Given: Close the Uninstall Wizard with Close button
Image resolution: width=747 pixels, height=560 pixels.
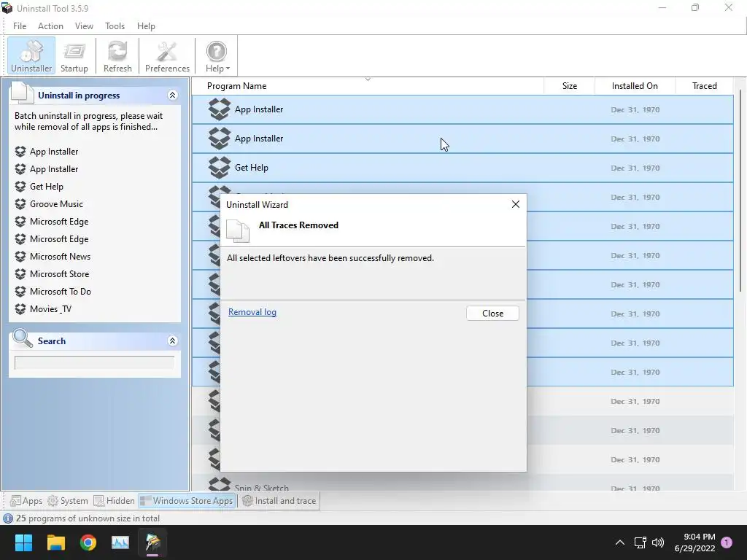Looking at the screenshot, I should pyautogui.click(x=492, y=314).
